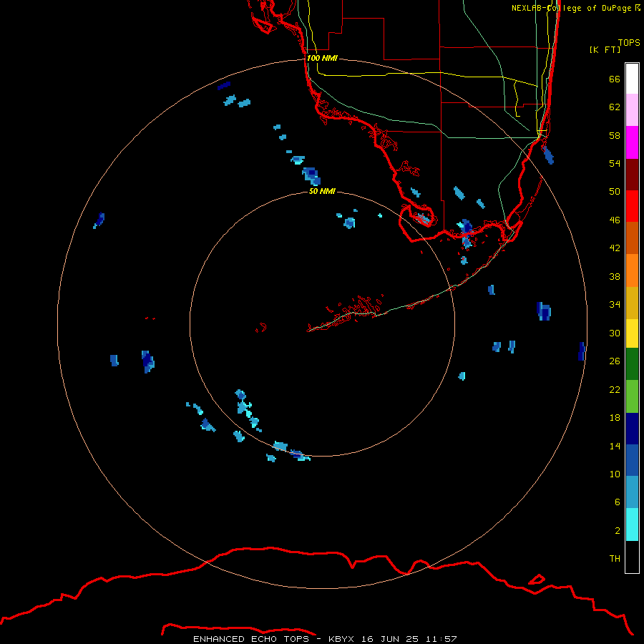Click the sky blue legend swatch
This screenshot has height=644, width=644.
632,492
